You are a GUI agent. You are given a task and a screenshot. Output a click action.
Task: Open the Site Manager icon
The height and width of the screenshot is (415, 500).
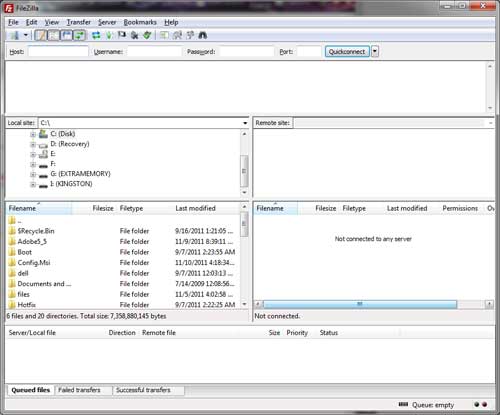coord(15,35)
